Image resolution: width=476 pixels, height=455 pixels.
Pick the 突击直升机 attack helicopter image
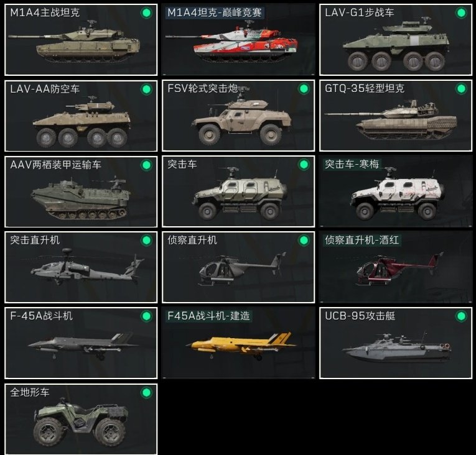(87, 267)
